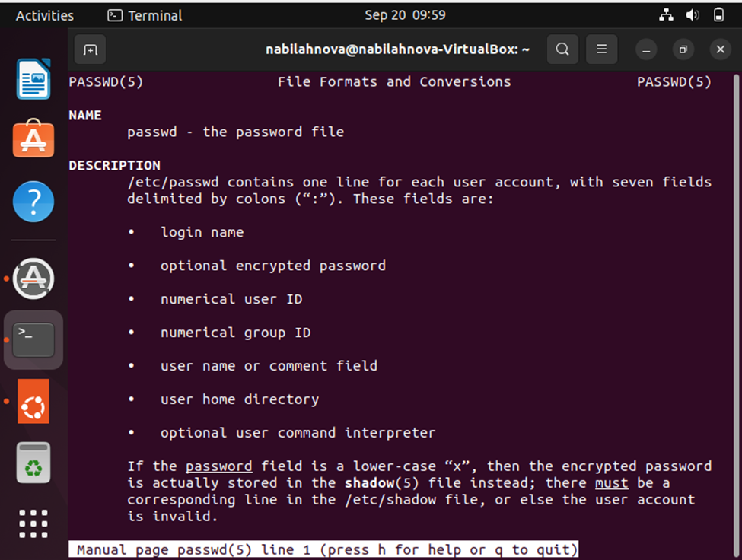This screenshot has width=742, height=560.
Task: Minimize the terminal window
Action: click(x=646, y=49)
